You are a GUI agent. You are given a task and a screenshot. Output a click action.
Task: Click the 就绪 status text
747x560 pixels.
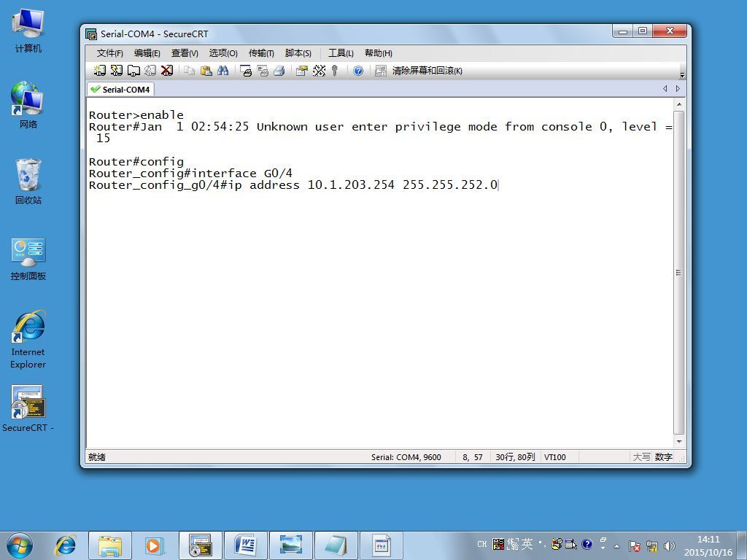pyautogui.click(x=97, y=457)
